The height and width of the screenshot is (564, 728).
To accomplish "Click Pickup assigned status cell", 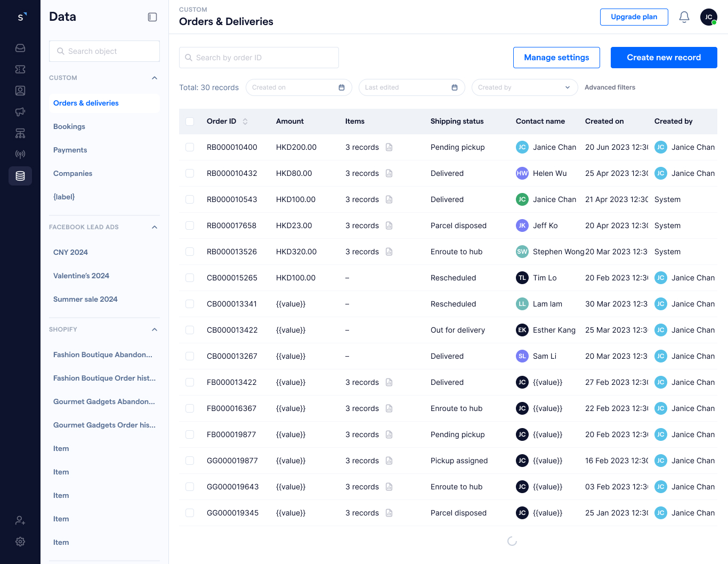I will tap(459, 461).
